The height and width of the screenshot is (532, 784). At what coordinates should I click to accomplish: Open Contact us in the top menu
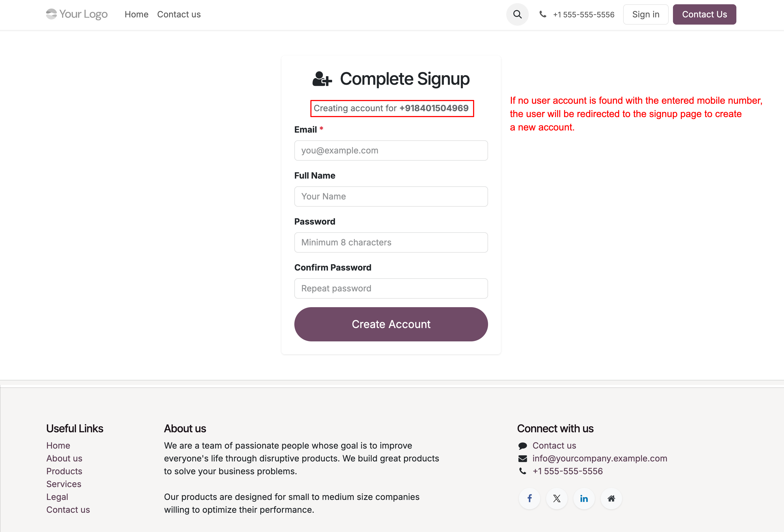[x=179, y=14]
